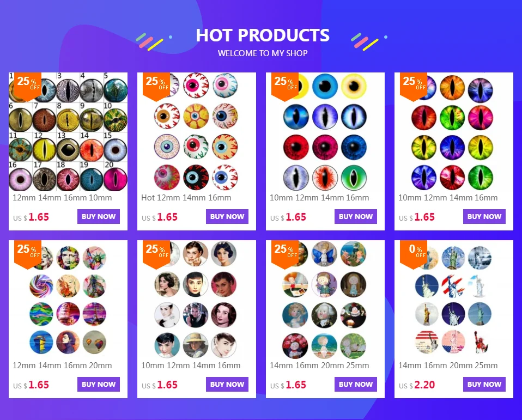Viewport: 522px width, 420px height.
Task: Click BUY NOW under the Audrey Hepburn product
Action: [227, 384]
